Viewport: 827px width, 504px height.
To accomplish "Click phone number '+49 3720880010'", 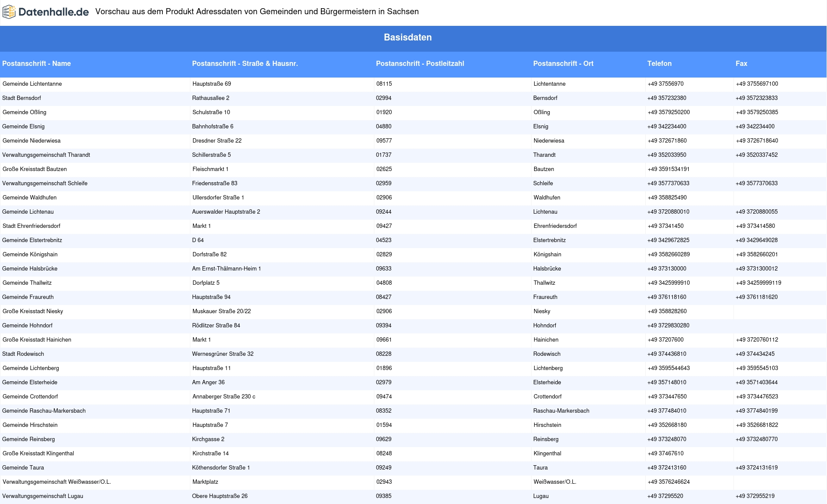I will (x=668, y=212).
